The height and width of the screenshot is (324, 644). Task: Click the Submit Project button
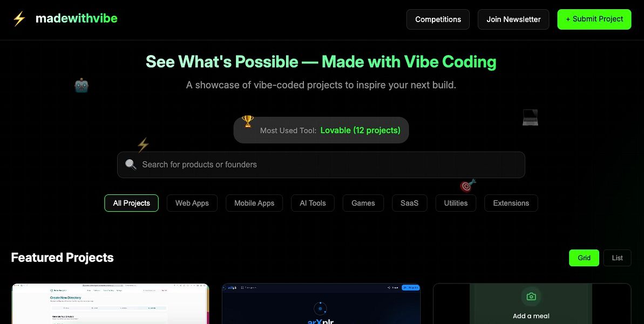coord(594,19)
